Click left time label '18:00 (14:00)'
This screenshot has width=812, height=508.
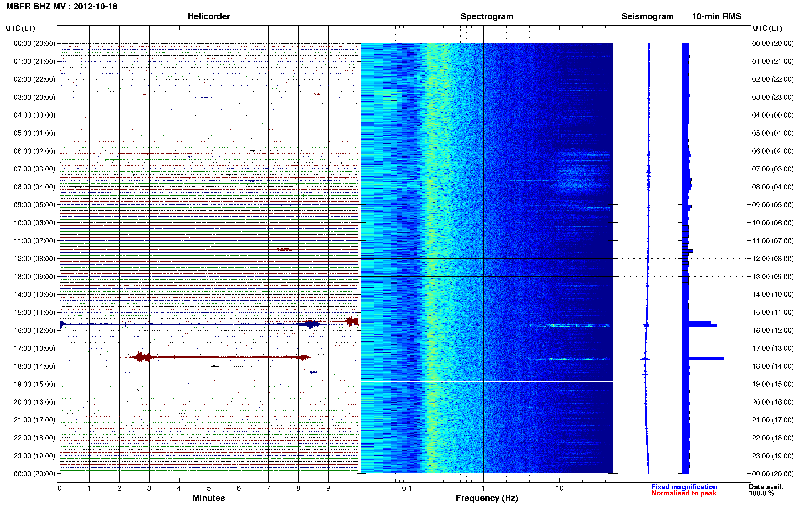click(34, 366)
